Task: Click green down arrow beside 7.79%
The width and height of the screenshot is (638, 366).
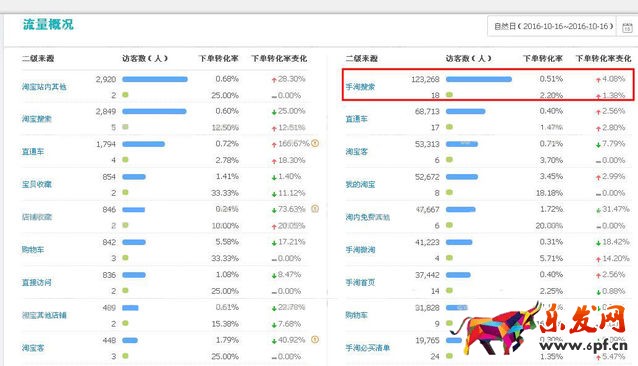Action: click(598, 145)
